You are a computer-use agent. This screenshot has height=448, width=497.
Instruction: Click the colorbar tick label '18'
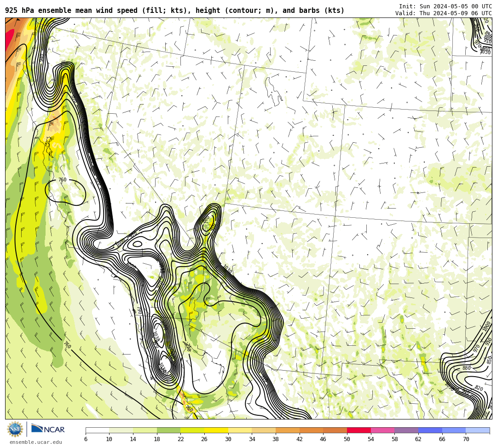pos(156,439)
